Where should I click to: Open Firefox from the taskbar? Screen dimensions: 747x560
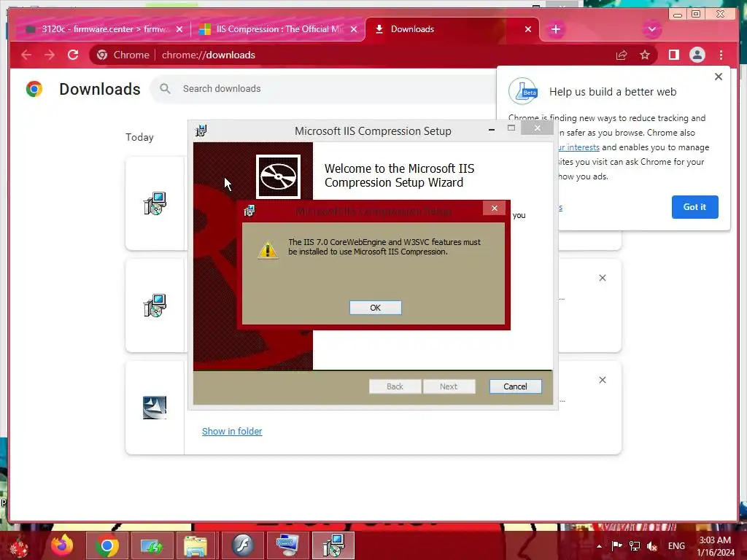pyautogui.click(x=63, y=545)
